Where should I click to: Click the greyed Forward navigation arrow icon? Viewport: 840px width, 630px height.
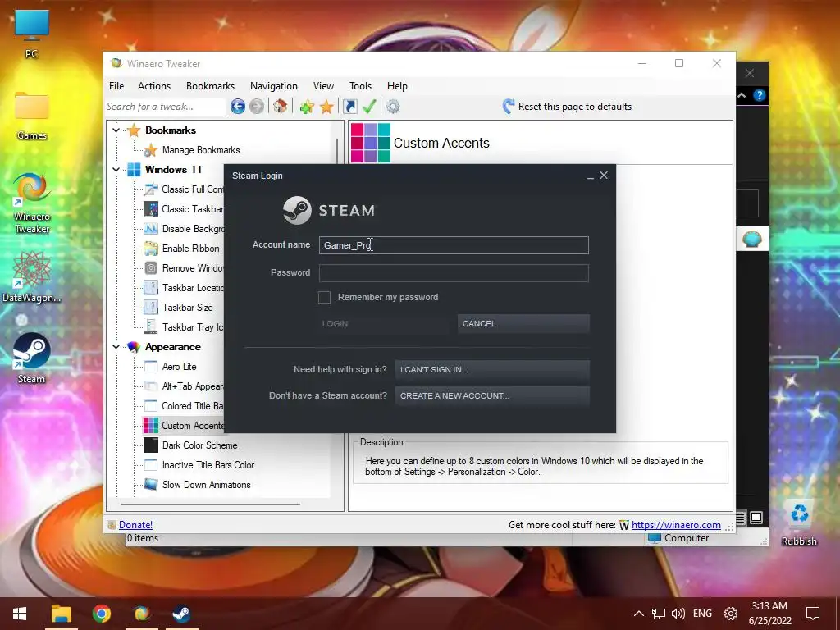pyautogui.click(x=257, y=107)
